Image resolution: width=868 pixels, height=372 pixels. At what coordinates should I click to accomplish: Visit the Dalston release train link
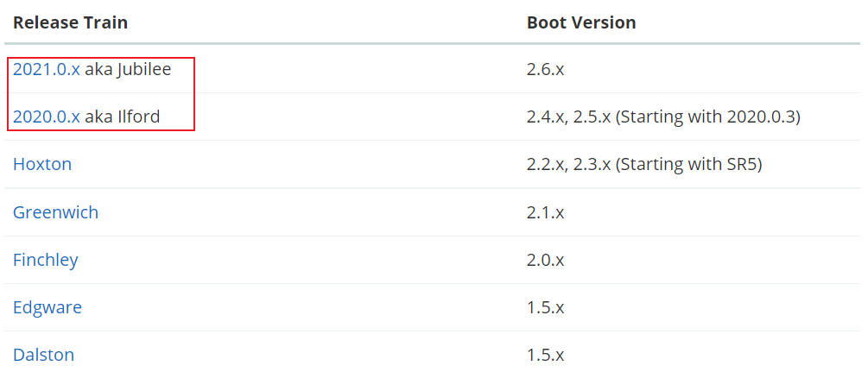click(43, 354)
